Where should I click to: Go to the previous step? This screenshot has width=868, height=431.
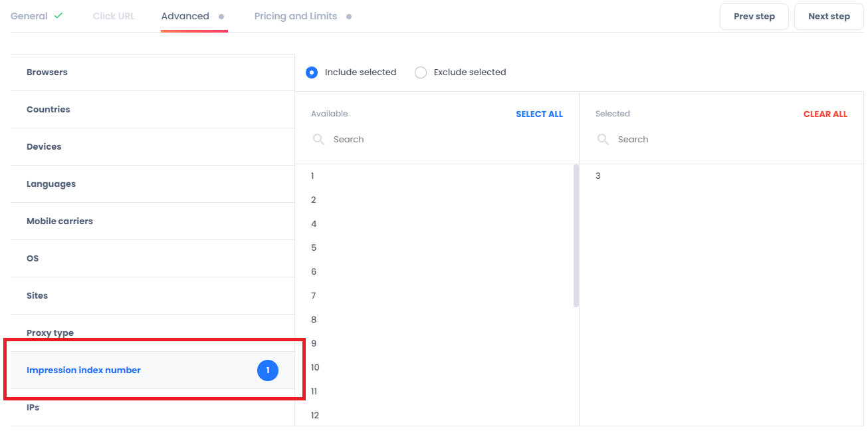point(754,17)
